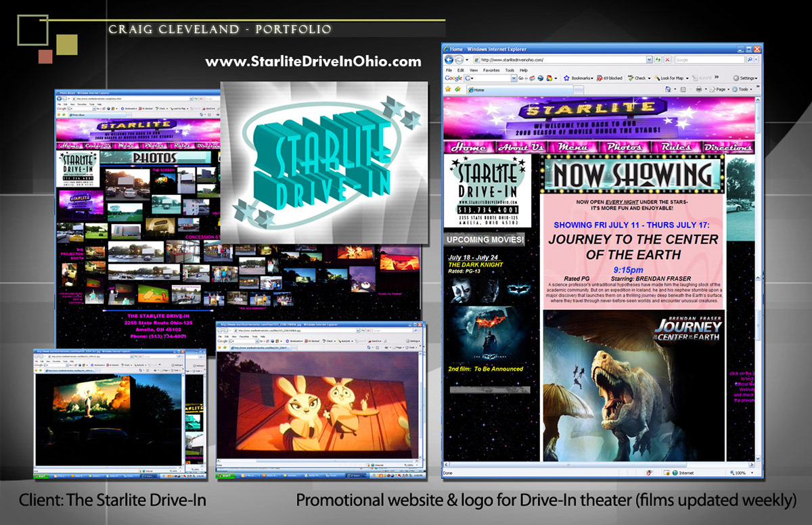Viewport: 812px width, 525px height.
Task: Click the Rules navigation link
Action: (x=675, y=147)
